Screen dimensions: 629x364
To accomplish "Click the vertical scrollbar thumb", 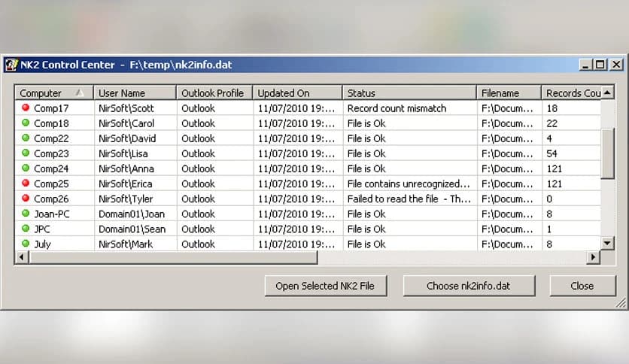I will [x=607, y=153].
